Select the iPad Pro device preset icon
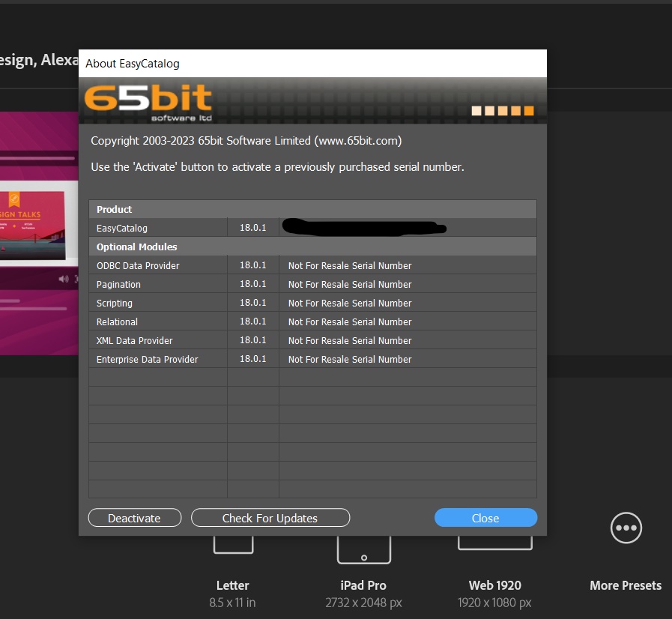The height and width of the screenshot is (619, 672). 363,548
